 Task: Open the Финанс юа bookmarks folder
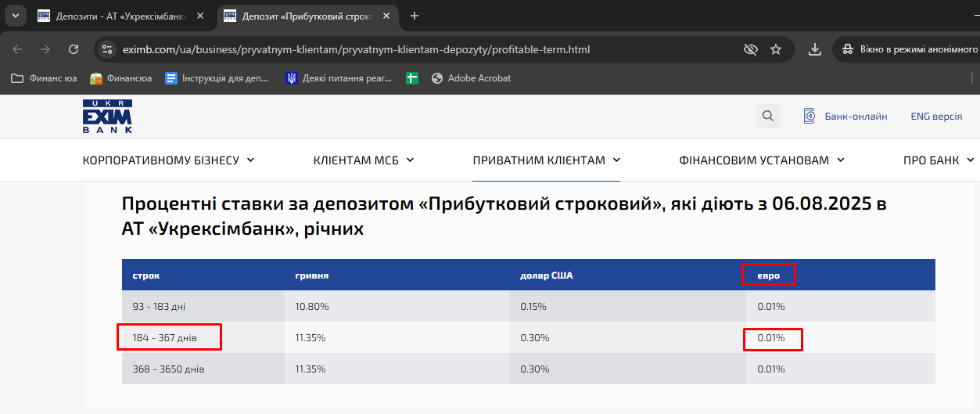(44, 78)
